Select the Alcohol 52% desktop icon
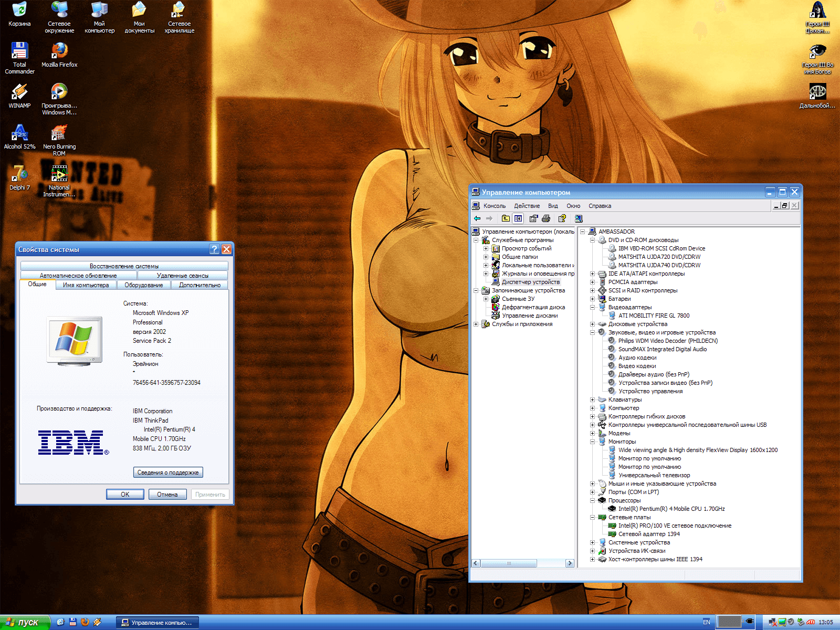The height and width of the screenshot is (630, 840). pos(19,137)
